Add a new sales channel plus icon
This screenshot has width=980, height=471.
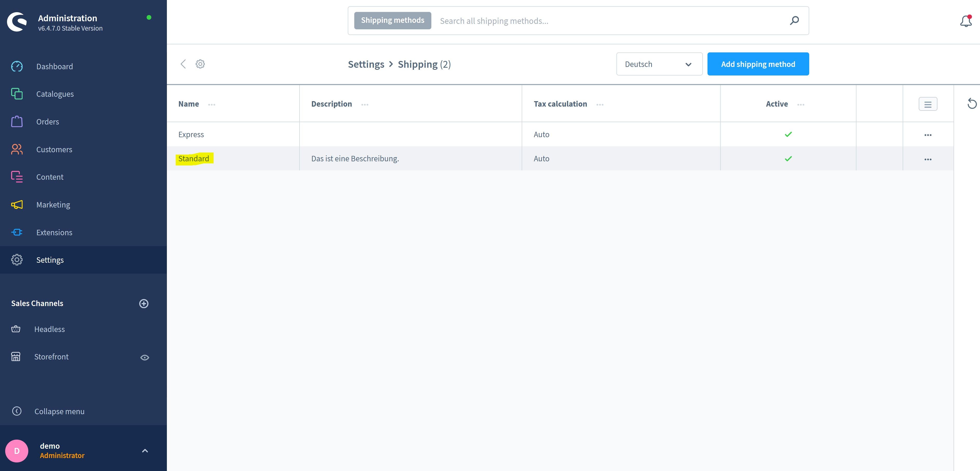[144, 303]
